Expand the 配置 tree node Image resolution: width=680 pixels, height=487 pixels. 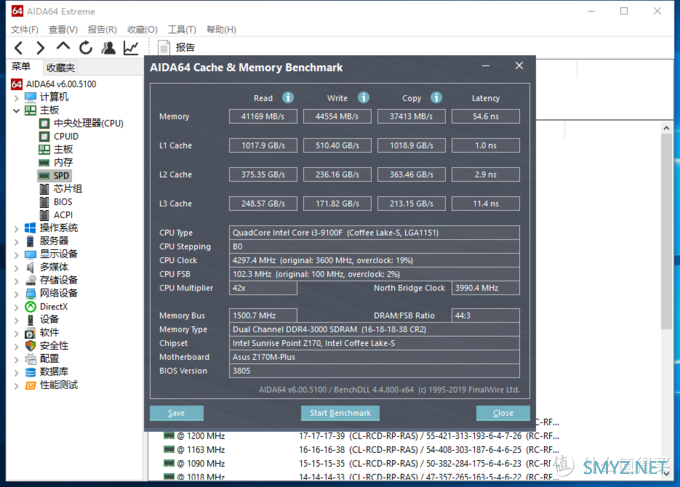[x=16, y=360]
